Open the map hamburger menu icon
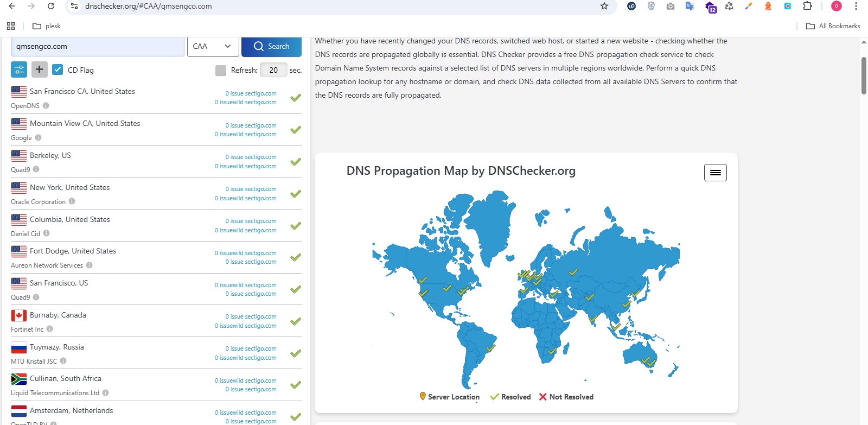This screenshot has width=868, height=425. [x=715, y=173]
